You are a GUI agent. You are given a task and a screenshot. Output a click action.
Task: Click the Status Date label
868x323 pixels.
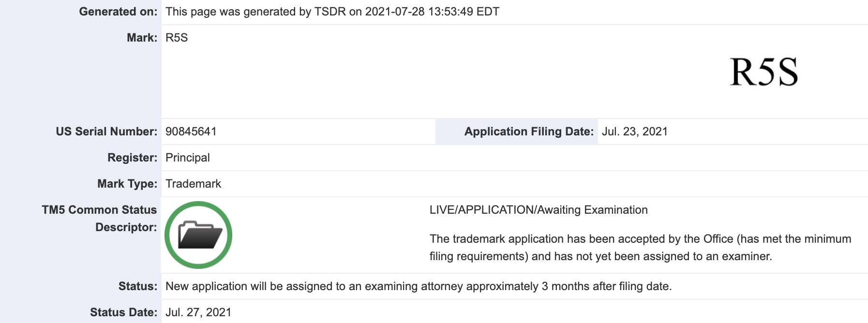124,312
